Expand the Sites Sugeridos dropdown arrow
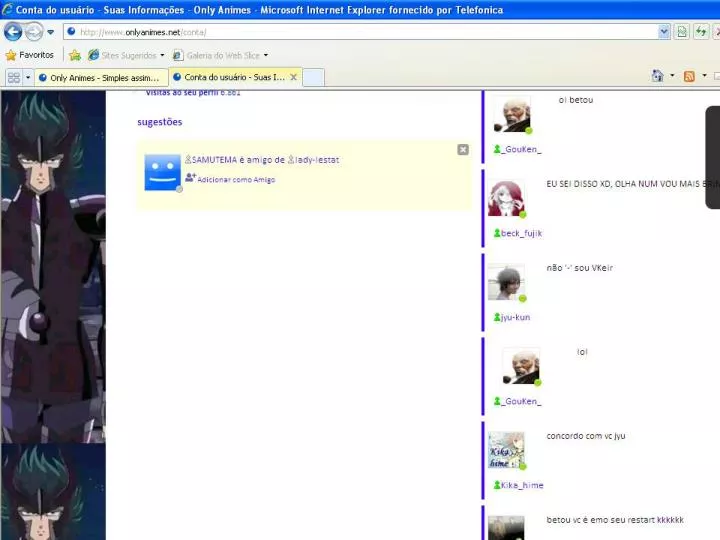The image size is (720, 540). (x=162, y=55)
